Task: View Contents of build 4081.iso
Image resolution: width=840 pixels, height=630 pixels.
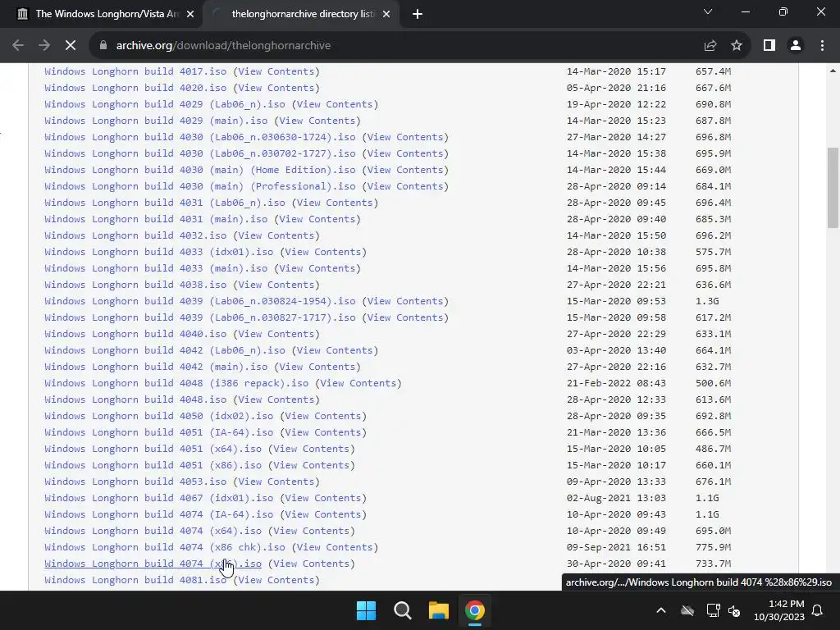Action: click(276, 580)
